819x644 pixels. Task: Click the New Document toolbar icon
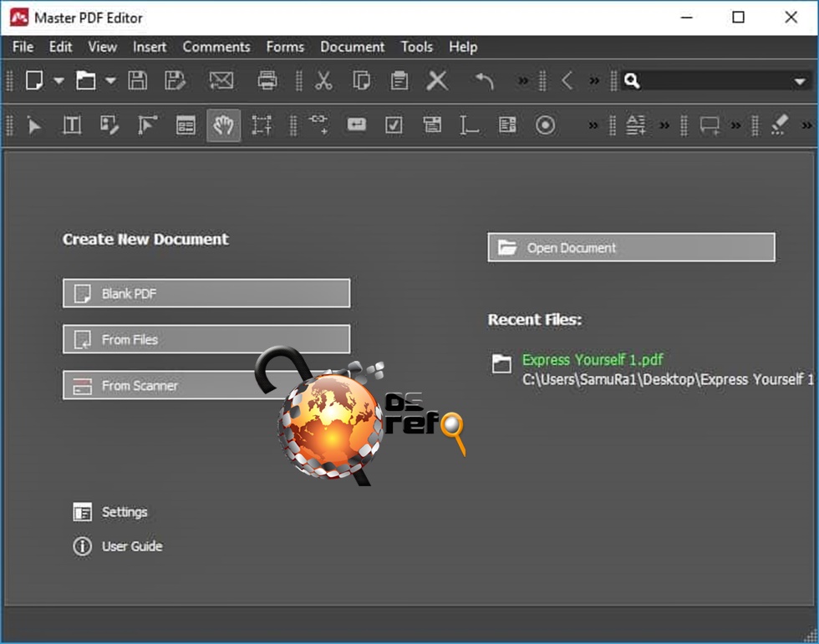tap(34, 81)
